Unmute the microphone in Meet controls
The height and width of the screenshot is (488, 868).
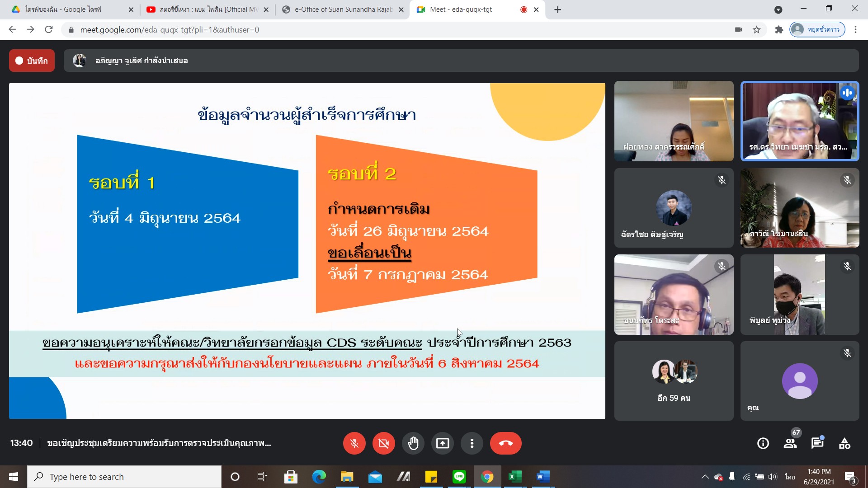(354, 443)
